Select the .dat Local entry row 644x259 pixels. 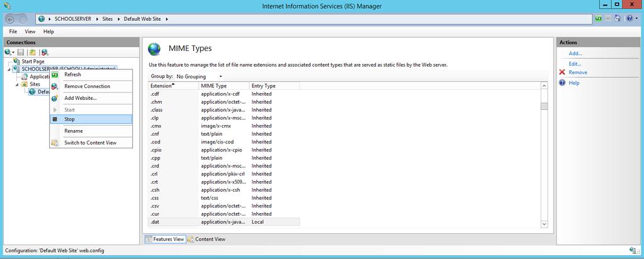(x=224, y=222)
